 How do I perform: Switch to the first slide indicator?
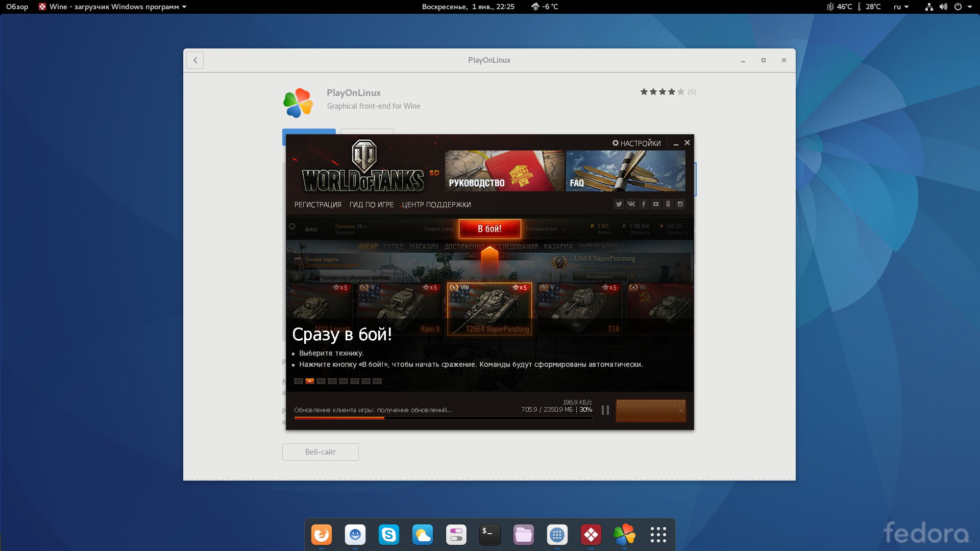tap(299, 381)
